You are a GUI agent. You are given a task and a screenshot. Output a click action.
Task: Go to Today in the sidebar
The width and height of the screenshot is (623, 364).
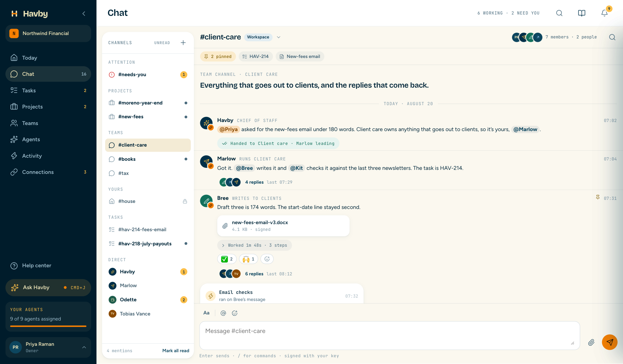tap(48, 58)
